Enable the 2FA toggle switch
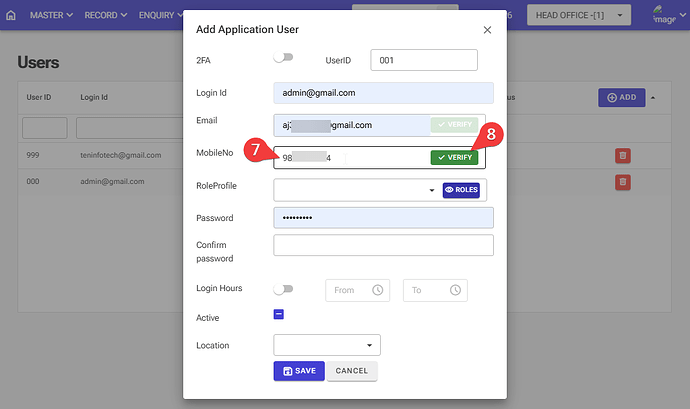690x409 pixels. point(283,60)
